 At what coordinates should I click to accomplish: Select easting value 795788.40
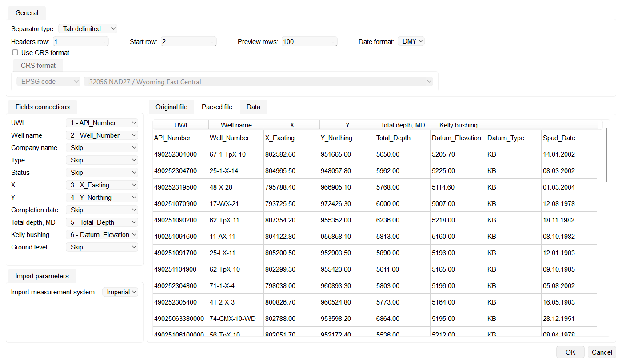[x=291, y=187]
